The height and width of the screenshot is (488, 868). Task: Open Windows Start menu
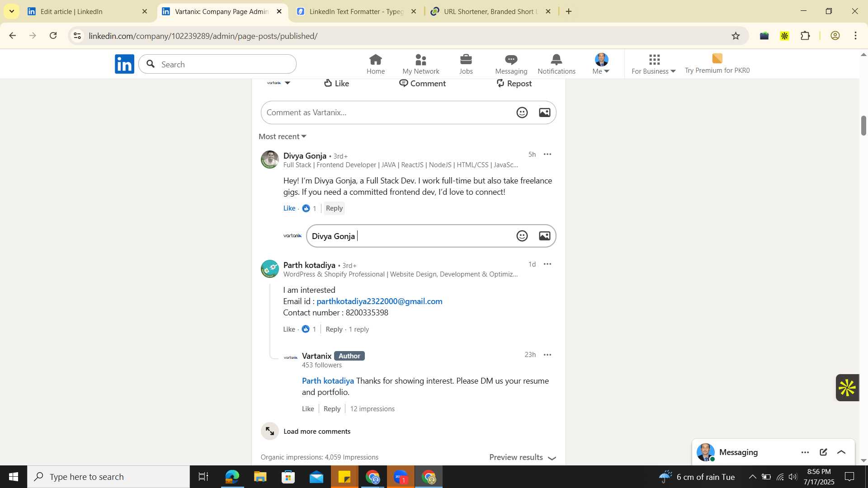point(14,477)
